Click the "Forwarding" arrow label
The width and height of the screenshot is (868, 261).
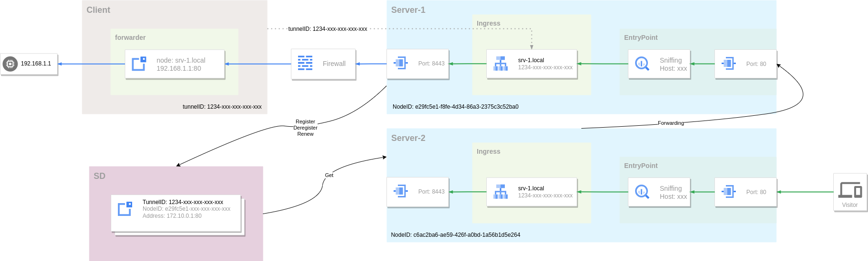[x=671, y=123]
